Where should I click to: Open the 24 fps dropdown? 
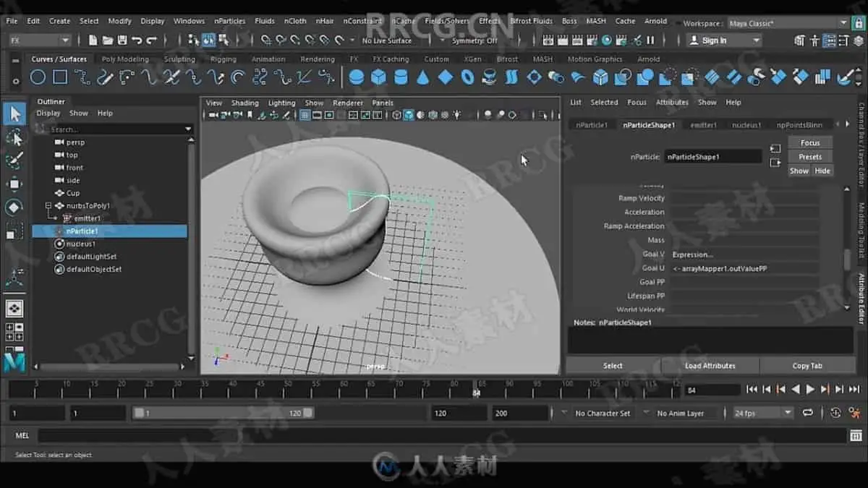763,413
